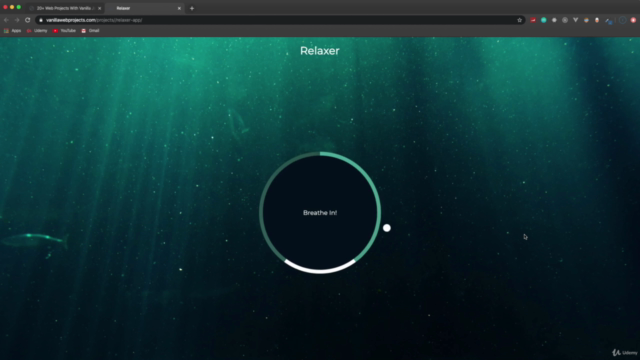This screenshot has width=640, height=360.
Task: Click the Breathe In! text in the circle
Action: pyautogui.click(x=320, y=213)
